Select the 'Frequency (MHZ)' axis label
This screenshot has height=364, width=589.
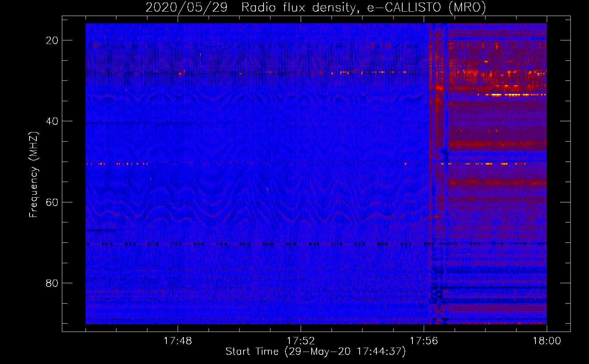tap(33, 175)
